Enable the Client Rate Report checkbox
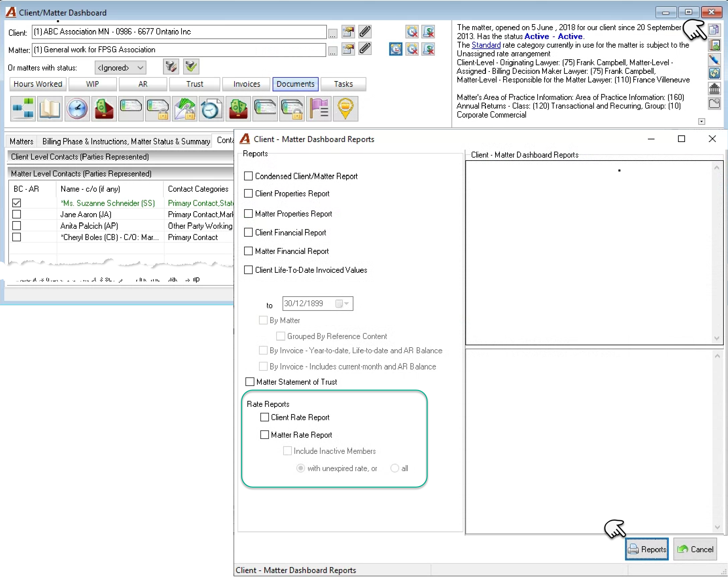The height and width of the screenshot is (577, 728). pyautogui.click(x=264, y=417)
